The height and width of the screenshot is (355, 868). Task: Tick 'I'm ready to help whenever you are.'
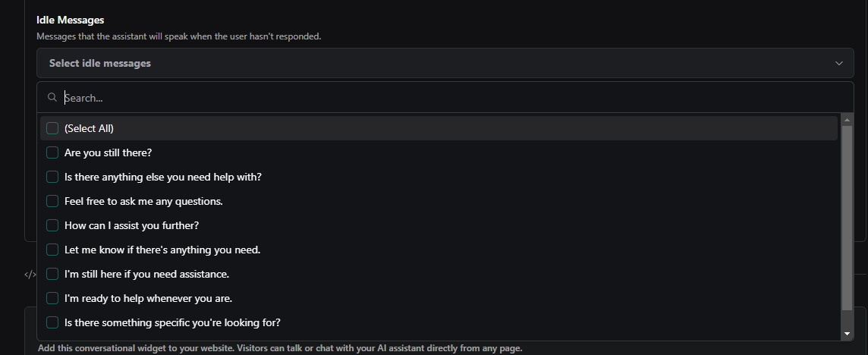[52, 299]
